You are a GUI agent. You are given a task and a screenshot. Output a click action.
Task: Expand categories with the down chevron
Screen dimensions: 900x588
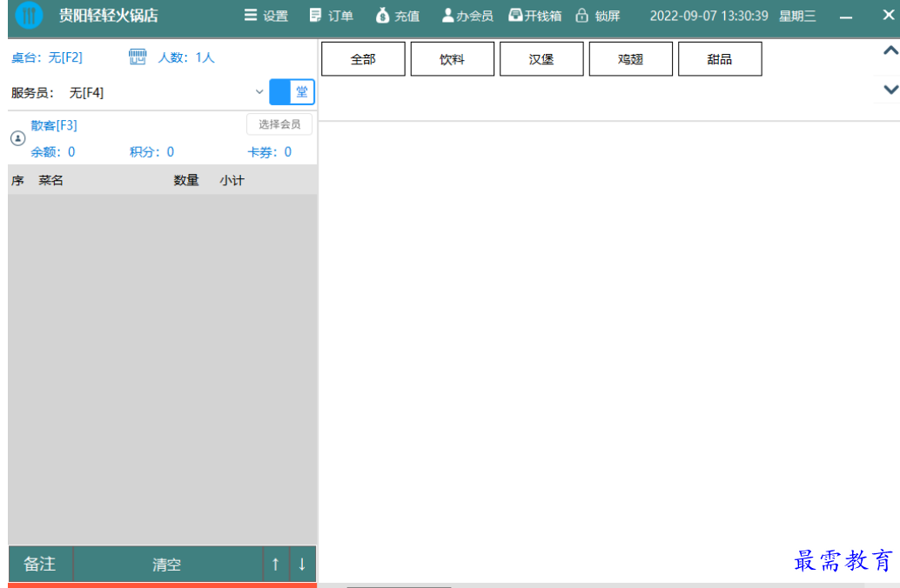click(x=890, y=90)
